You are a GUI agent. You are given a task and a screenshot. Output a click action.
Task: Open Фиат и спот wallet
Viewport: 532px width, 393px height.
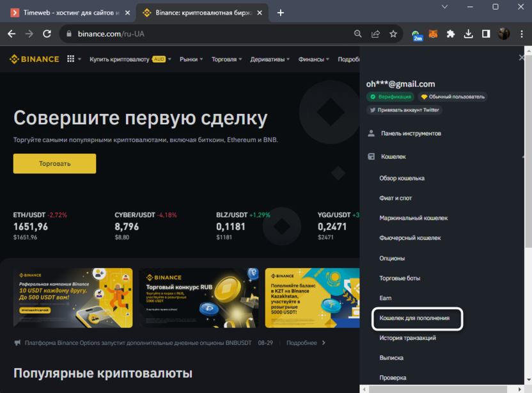point(396,198)
